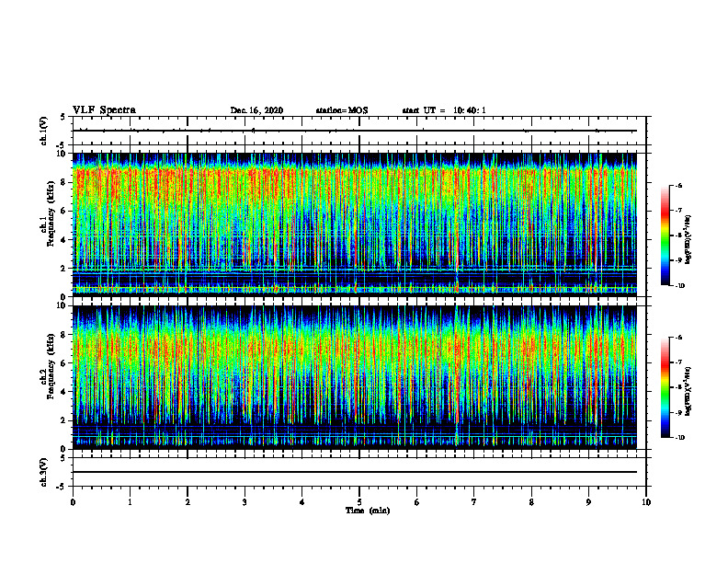Select the 'start UT = 10:40: 1' text
Viewport: 728px width, 563px height.
tap(444, 110)
